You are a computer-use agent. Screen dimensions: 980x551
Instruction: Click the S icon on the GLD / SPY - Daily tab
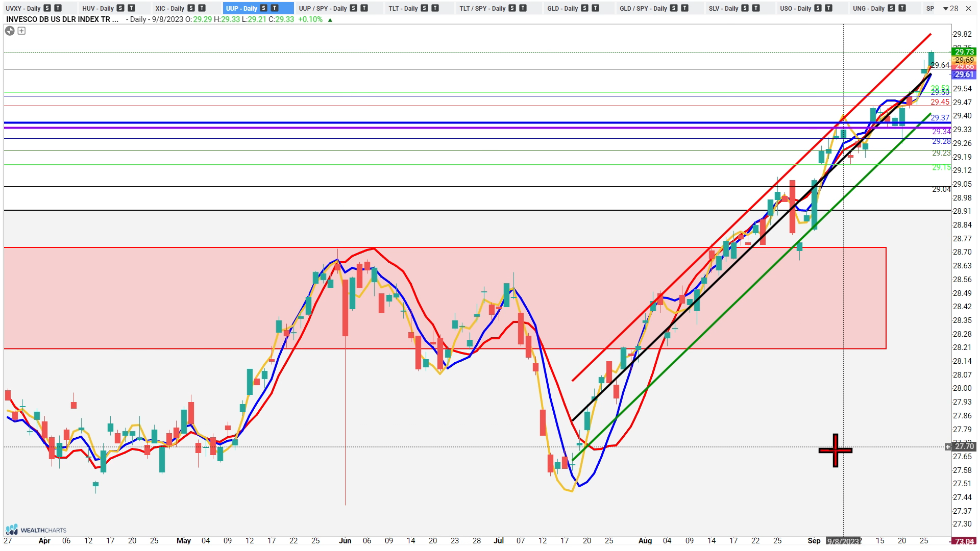pos(673,8)
